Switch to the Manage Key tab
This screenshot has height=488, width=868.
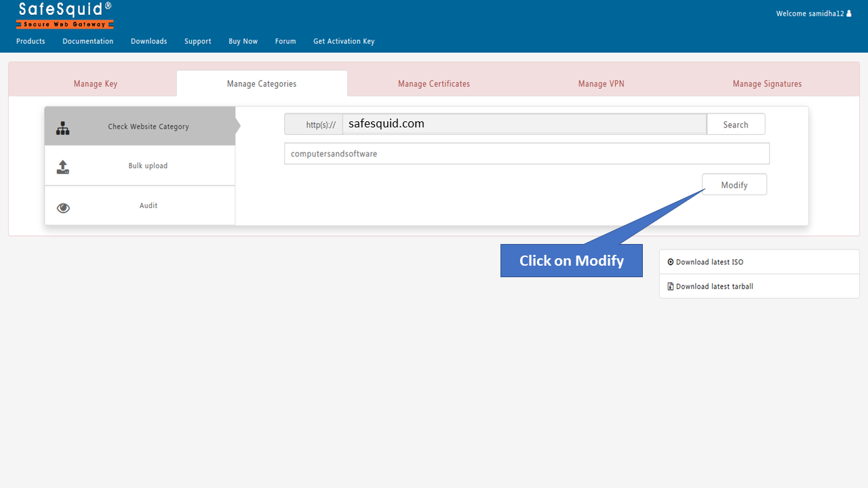click(96, 84)
